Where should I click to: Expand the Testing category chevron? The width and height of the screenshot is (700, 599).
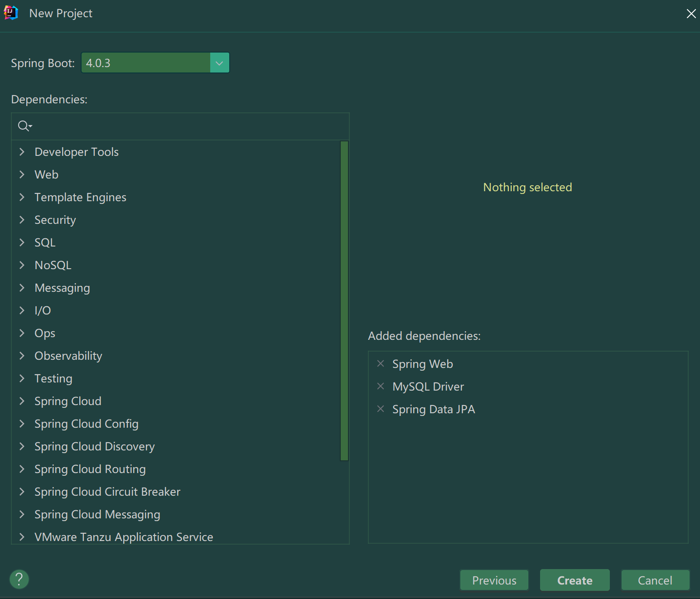pos(22,378)
